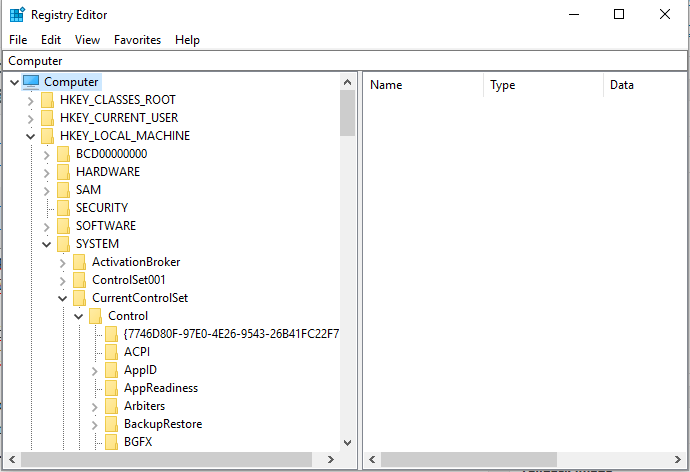Open the Edit menu
The width and height of the screenshot is (690, 472).
coord(51,40)
